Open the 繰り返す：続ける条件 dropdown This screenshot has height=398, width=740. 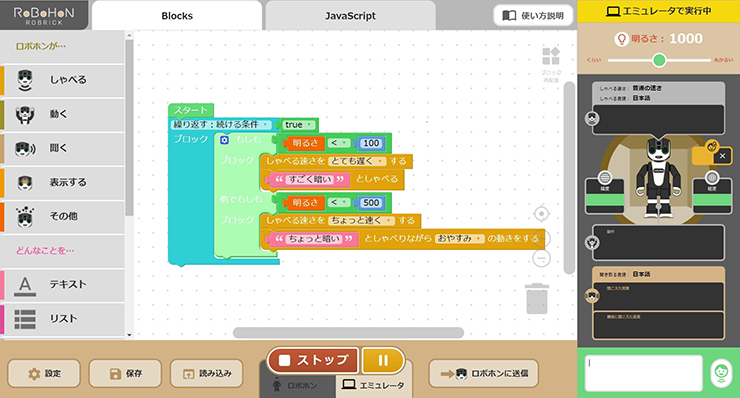click(221, 125)
